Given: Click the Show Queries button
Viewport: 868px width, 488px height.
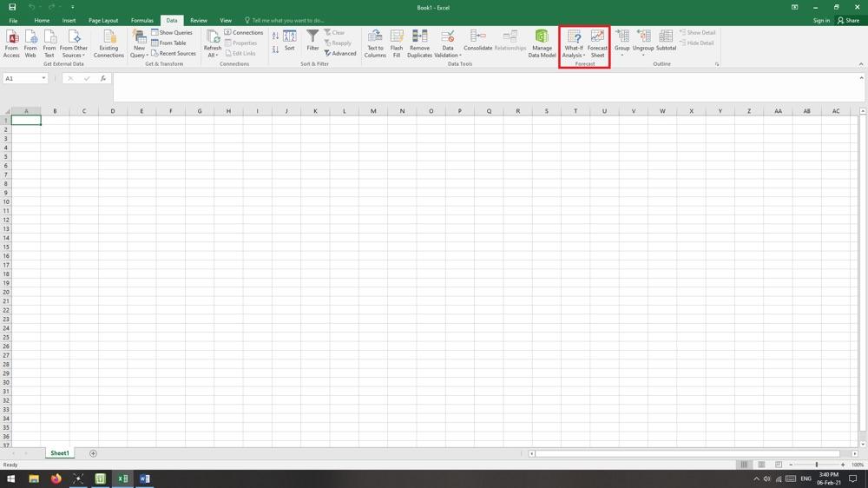Looking at the screenshot, I should 172,32.
